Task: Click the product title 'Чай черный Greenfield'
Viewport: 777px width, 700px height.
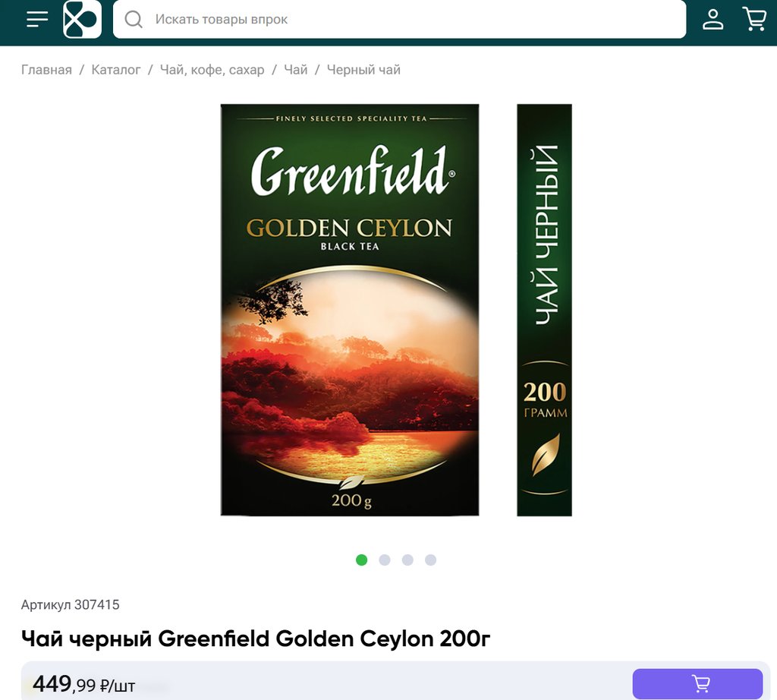Action: coord(256,639)
